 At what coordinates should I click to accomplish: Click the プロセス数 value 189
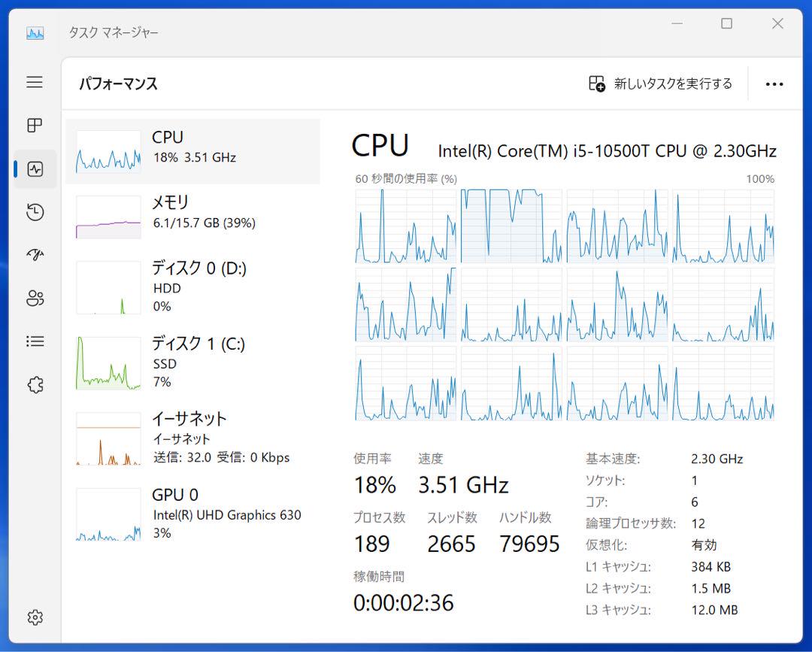[372, 544]
